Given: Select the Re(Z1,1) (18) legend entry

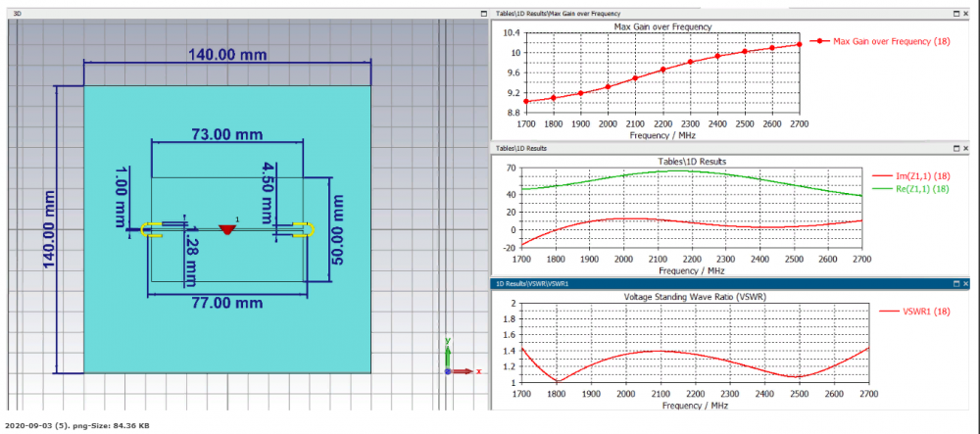Looking at the screenshot, I should (913, 188).
